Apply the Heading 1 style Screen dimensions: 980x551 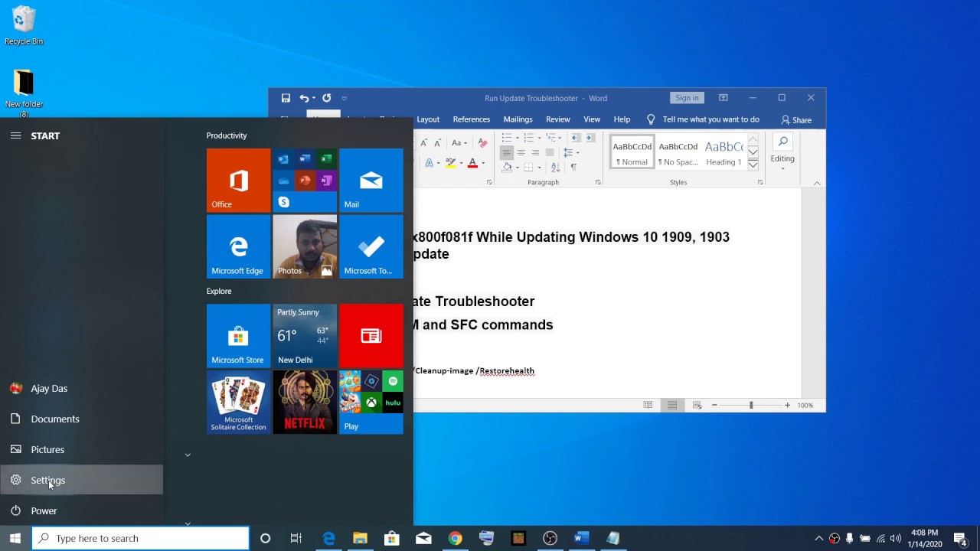coord(724,152)
